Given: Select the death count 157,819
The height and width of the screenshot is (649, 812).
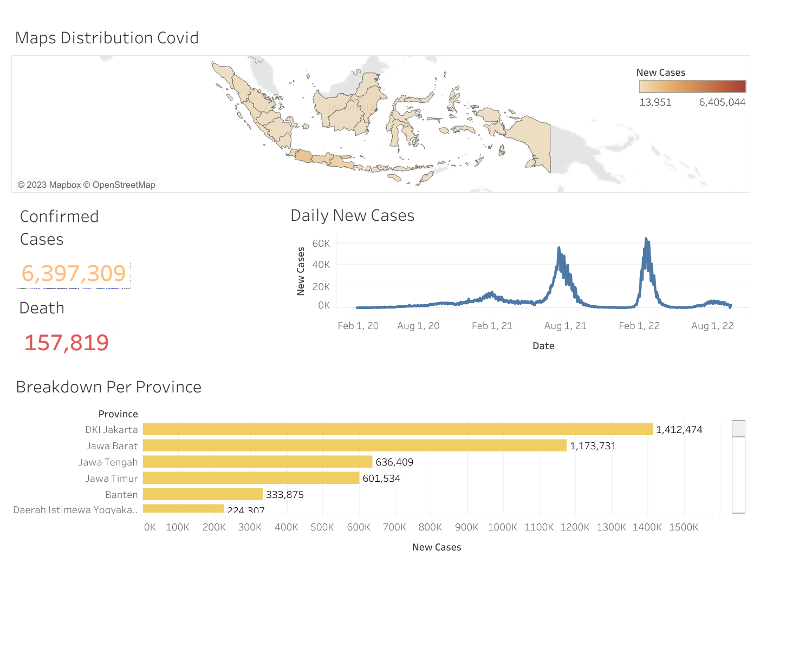Looking at the screenshot, I should 67,343.
